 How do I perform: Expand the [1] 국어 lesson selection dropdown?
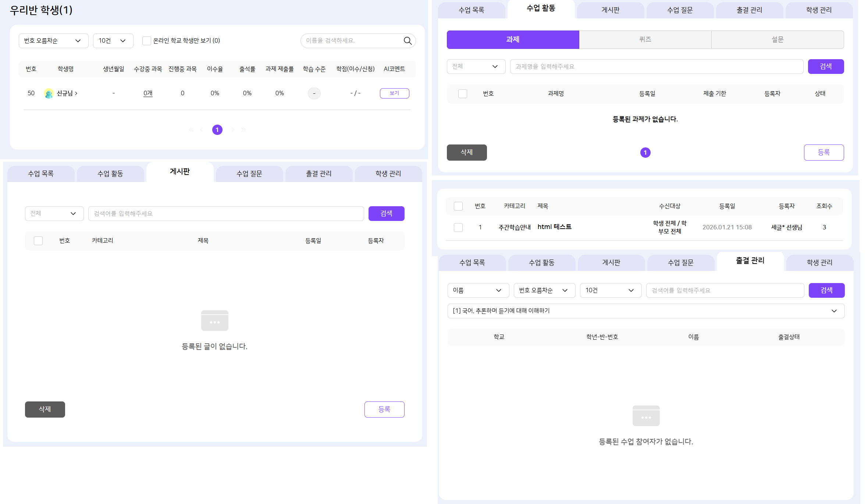point(645,311)
